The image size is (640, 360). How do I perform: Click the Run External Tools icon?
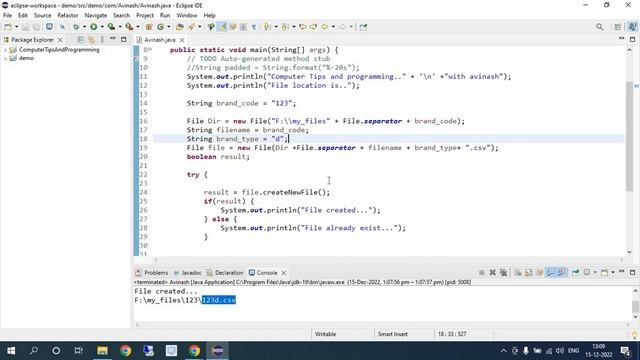129,27
